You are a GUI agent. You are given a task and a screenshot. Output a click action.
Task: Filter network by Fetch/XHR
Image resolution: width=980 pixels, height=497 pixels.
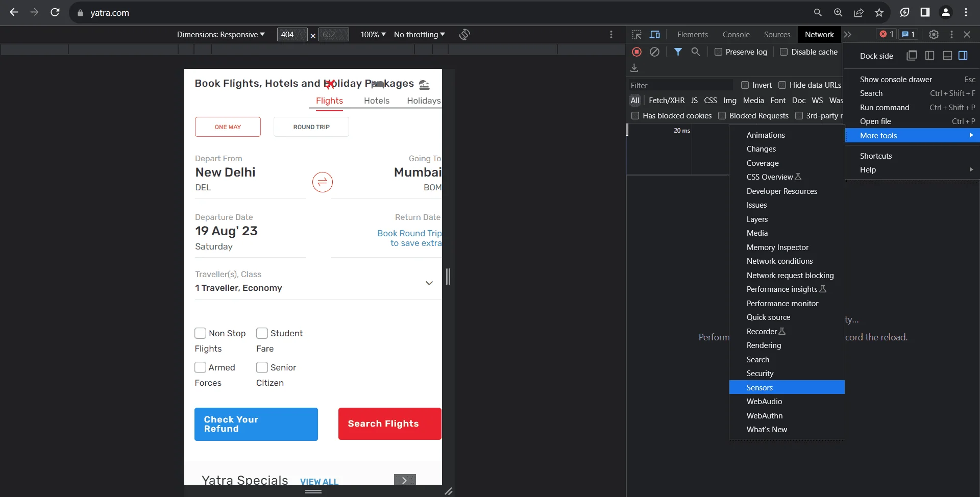[x=667, y=101]
